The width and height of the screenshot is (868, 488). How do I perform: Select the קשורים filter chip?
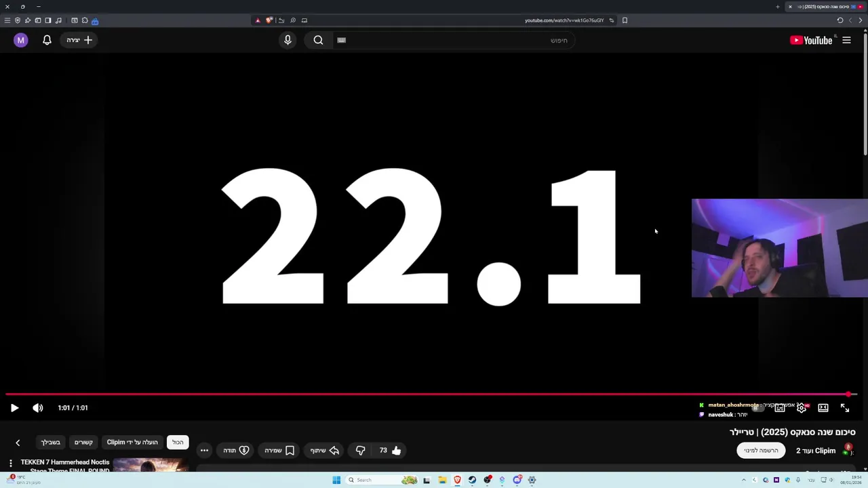[83, 442]
